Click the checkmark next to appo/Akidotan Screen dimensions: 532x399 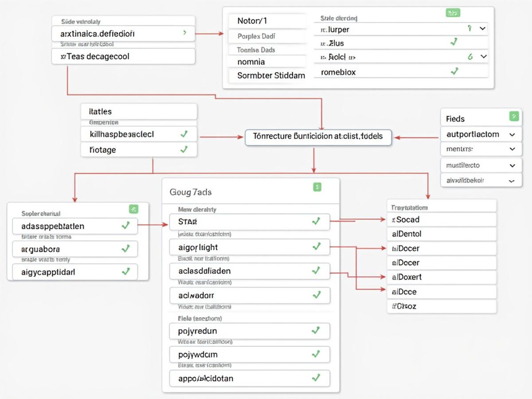click(x=316, y=378)
